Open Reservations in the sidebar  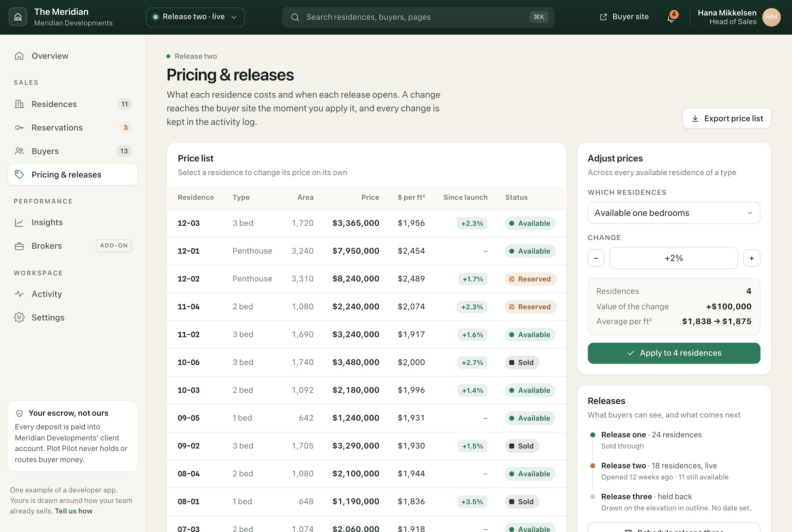pos(73,127)
